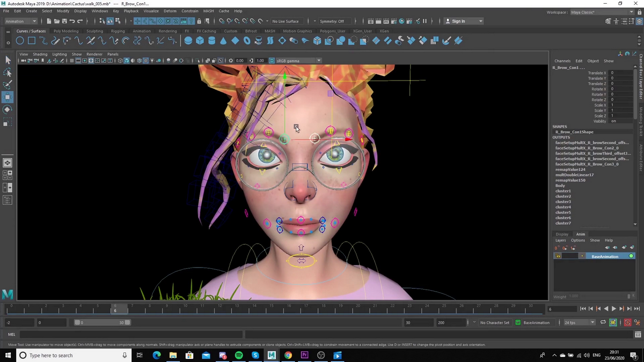
Task: Open the Sign In dropdown
Action: point(464,21)
